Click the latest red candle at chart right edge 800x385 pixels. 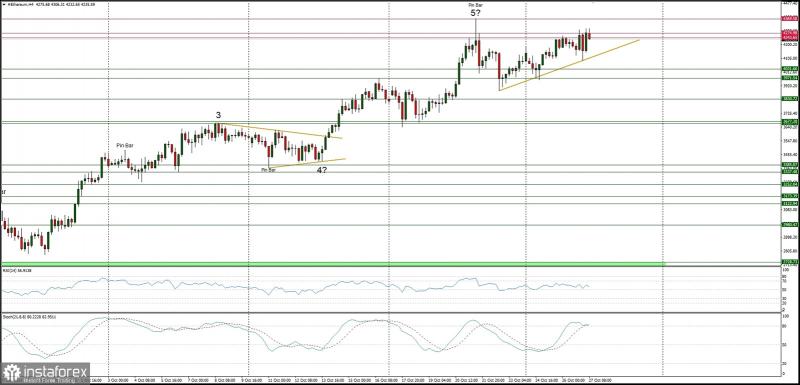(x=589, y=35)
